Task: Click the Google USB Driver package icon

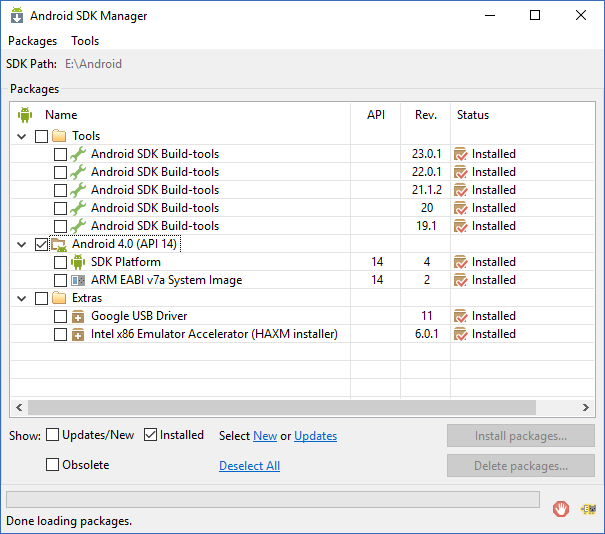Action: pos(78,316)
